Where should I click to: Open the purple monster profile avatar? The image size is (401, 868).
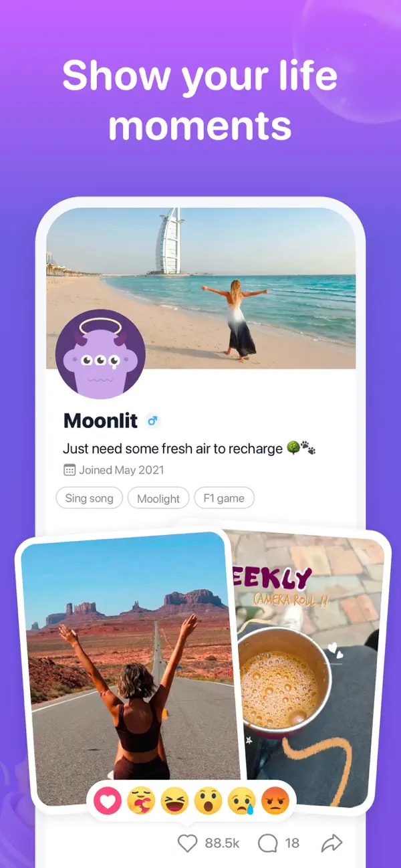100,354
